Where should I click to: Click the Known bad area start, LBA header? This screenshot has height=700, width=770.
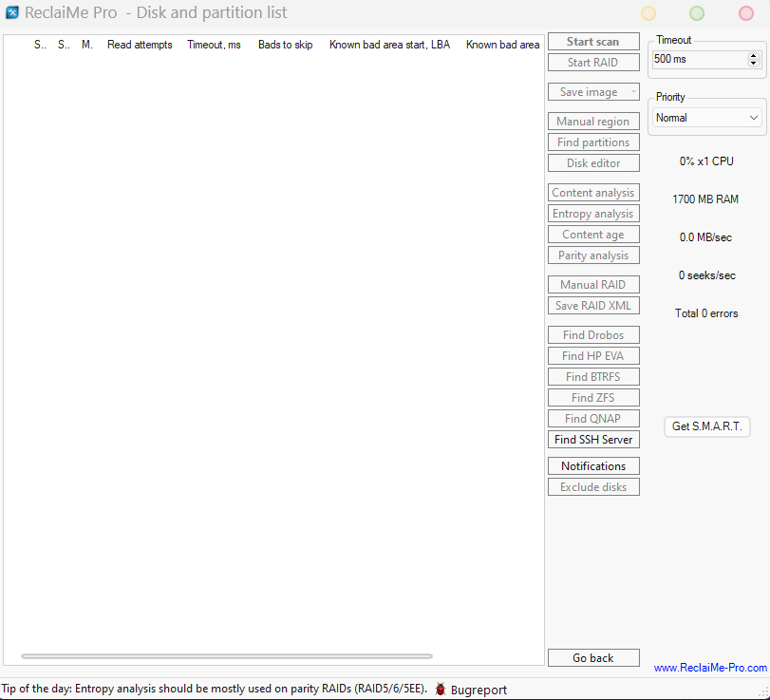[389, 45]
